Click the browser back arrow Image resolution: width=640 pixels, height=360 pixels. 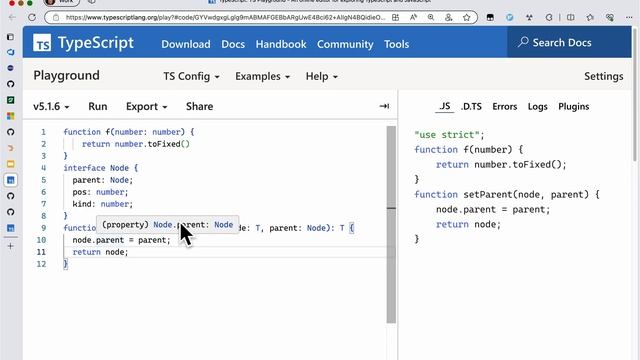tap(12, 17)
